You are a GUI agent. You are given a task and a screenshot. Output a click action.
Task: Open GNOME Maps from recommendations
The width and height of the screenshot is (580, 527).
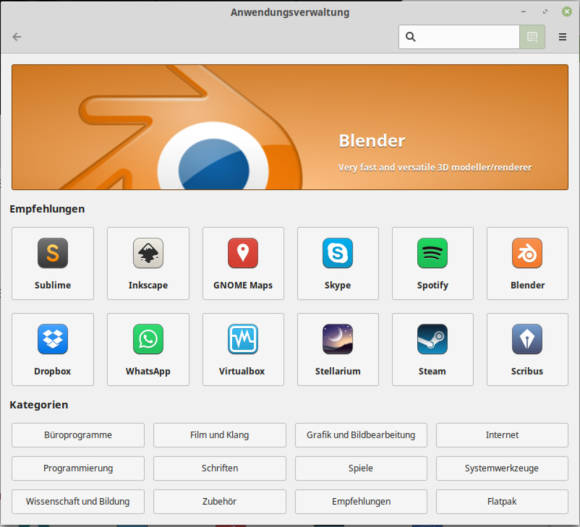pyautogui.click(x=243, y=263)
